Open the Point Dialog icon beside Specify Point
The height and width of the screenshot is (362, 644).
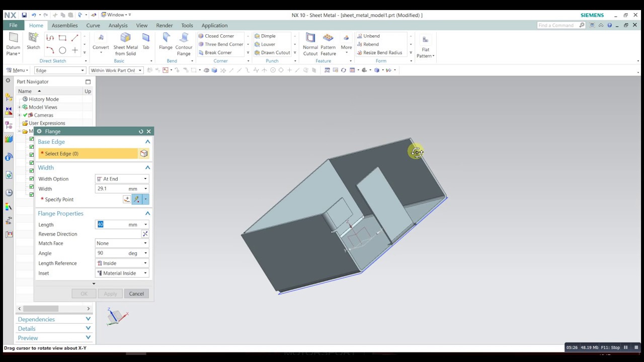point(127,200)
